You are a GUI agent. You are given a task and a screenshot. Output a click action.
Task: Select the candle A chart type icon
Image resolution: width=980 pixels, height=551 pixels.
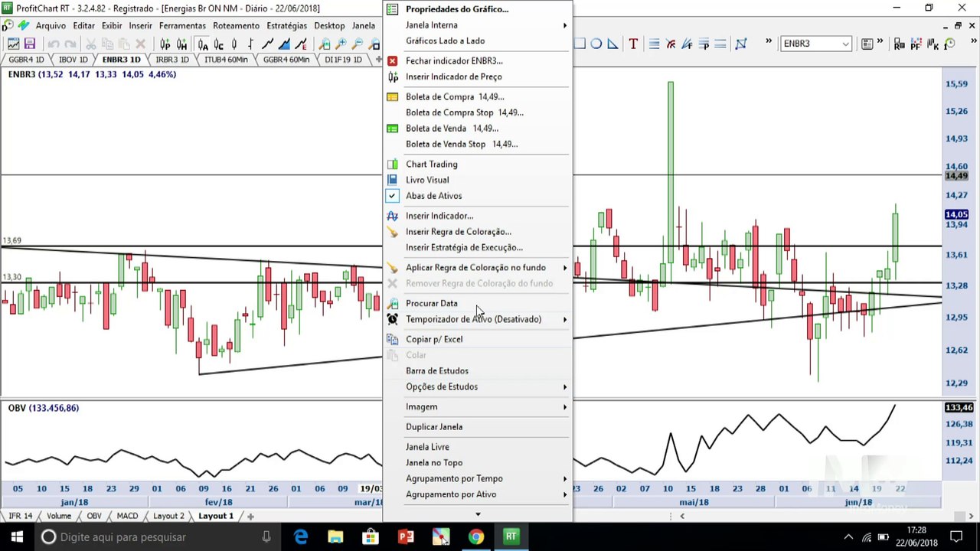tap(203, 44)
